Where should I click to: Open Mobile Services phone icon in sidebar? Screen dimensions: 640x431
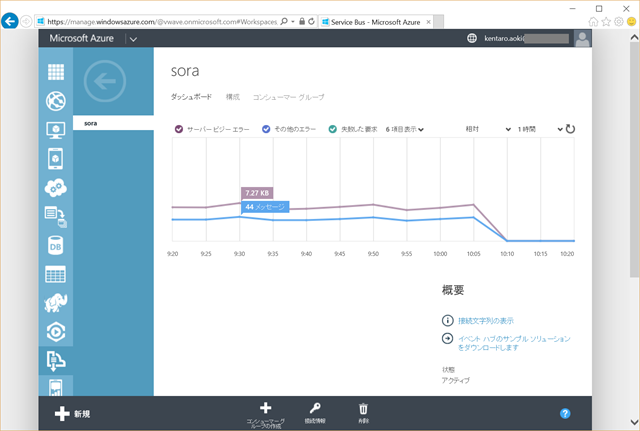(56, 158)
